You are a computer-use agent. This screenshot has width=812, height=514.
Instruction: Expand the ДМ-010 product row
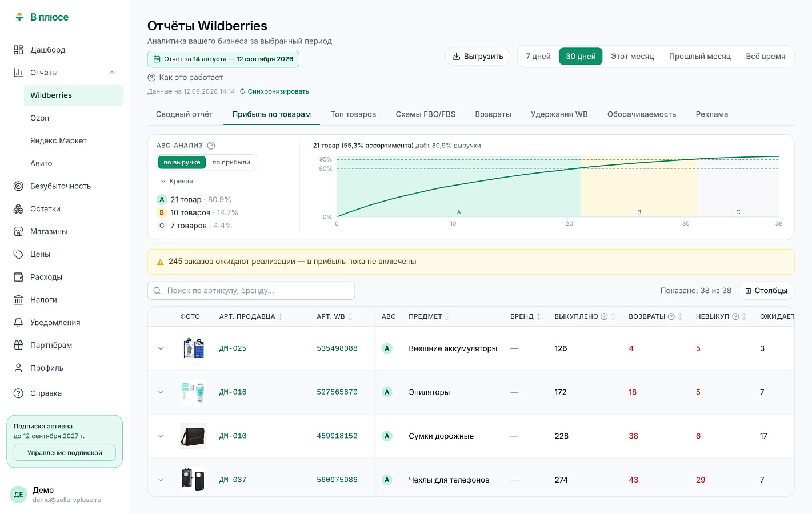(161, 436)
